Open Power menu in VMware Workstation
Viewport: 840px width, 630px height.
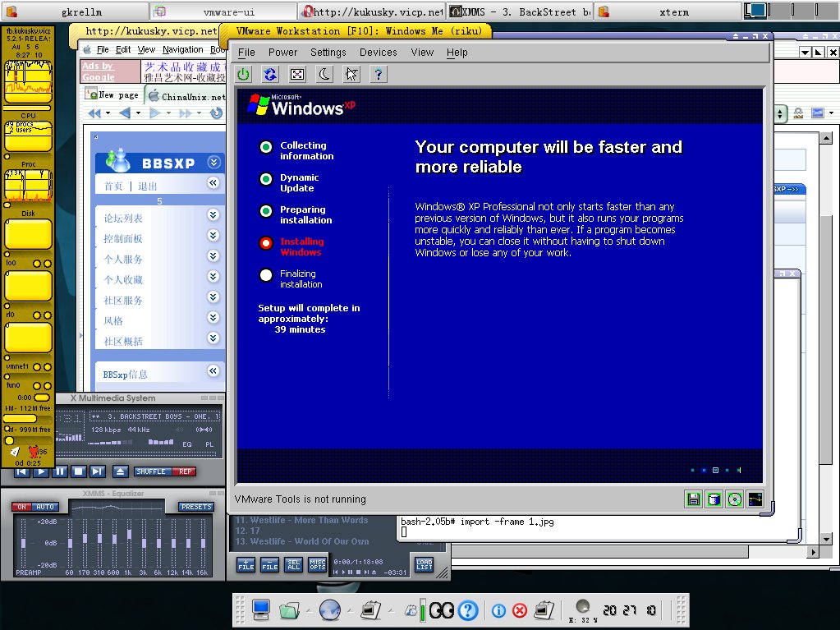click(x=282, y=53)
